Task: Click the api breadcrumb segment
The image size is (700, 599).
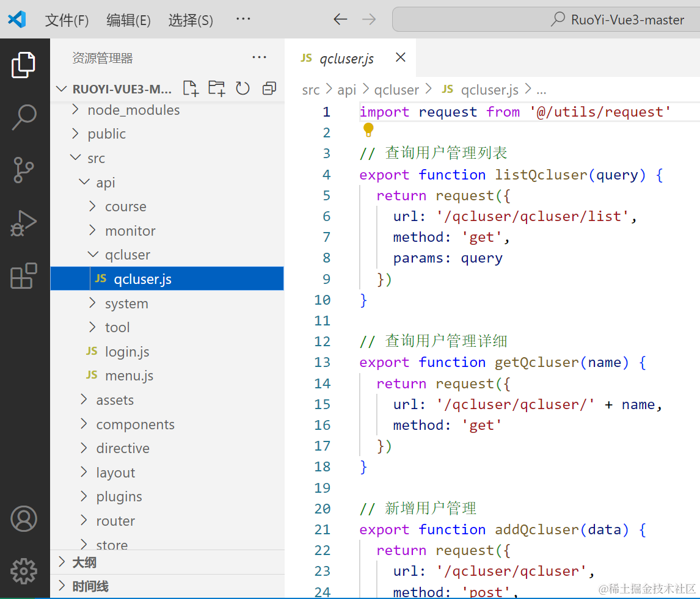Action: pyautogui.click(x=346, y=90)
